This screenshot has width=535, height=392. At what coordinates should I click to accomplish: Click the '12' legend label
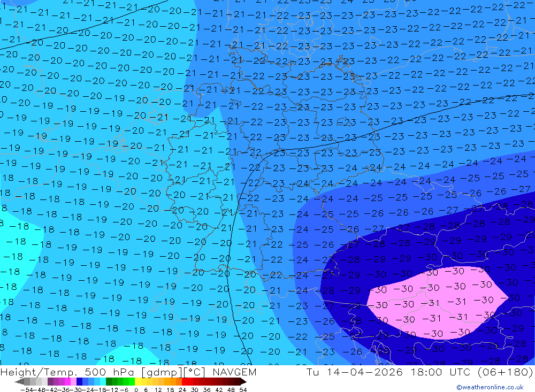158,390
